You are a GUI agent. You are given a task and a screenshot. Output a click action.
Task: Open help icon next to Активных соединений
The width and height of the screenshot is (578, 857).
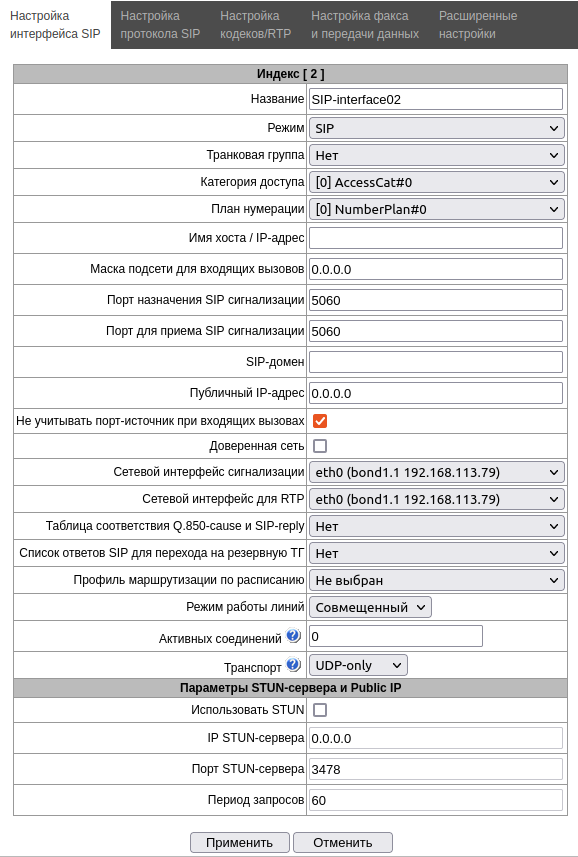point(293,636)
